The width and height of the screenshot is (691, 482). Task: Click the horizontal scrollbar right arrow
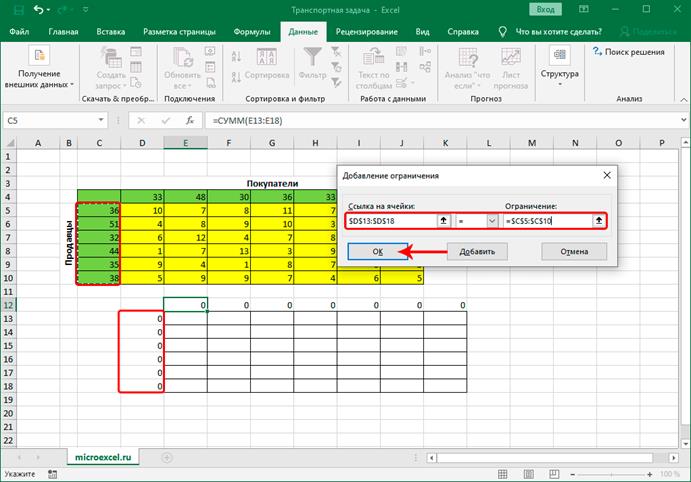coord(673,458)
